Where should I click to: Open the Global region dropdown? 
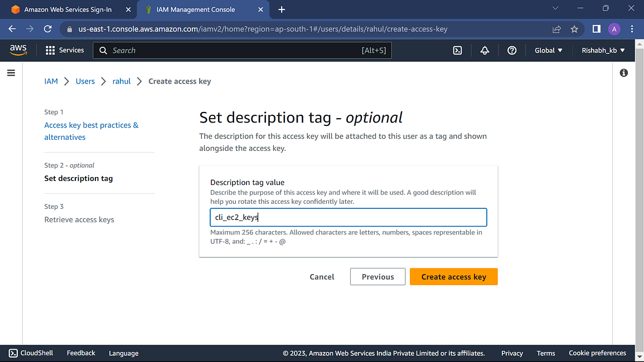point(548,51)
